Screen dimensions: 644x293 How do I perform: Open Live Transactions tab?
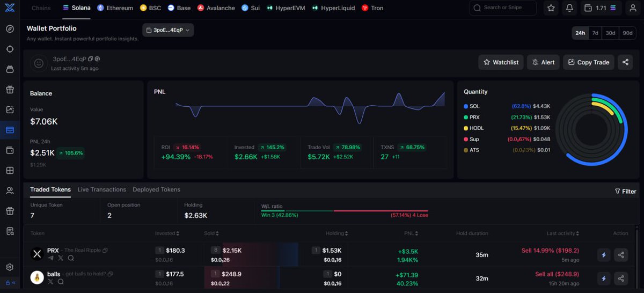(102, 189)
